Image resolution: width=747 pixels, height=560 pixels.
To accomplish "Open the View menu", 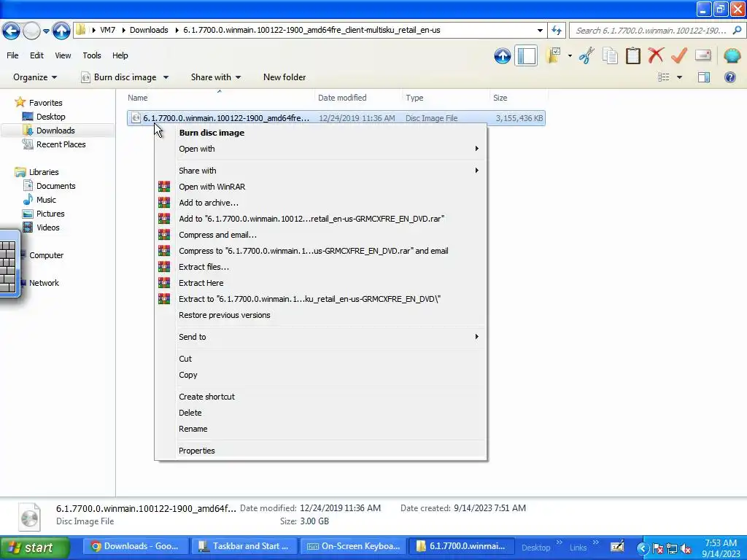I will (x=63, y=55).
